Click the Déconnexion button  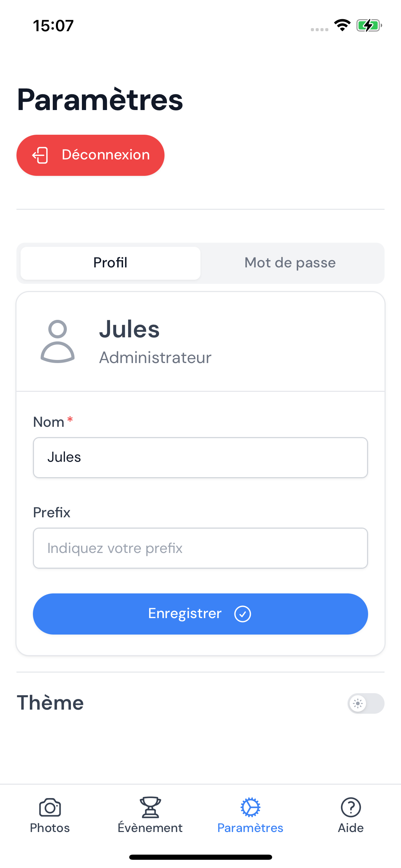pos(90,155)
